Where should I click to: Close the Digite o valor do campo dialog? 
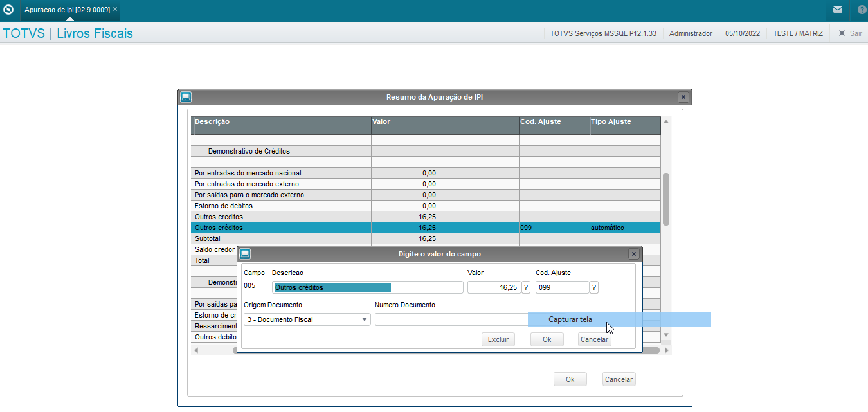634,254
